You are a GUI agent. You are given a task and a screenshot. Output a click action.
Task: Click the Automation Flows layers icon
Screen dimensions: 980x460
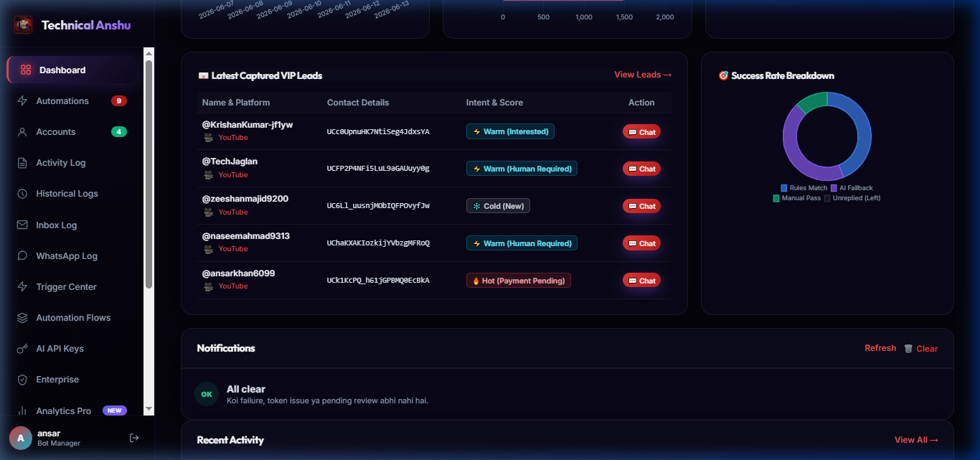22,318
